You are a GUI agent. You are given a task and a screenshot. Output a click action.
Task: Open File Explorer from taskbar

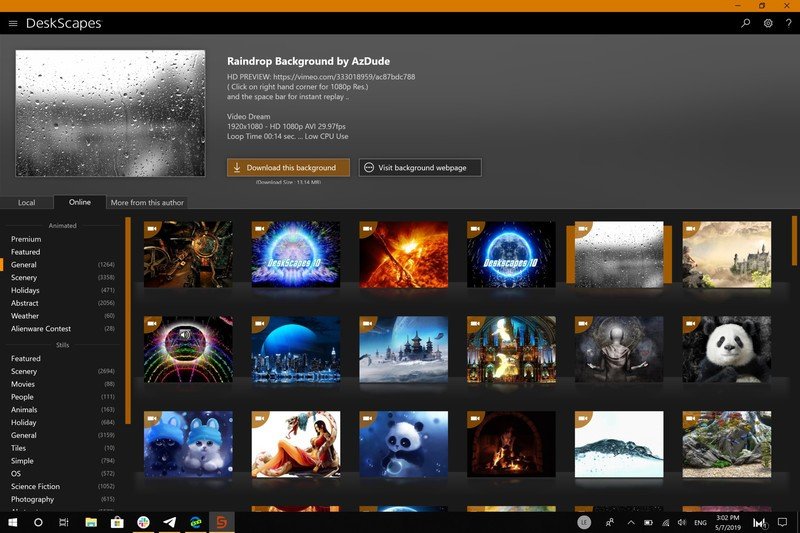click(x=91, y=522)
